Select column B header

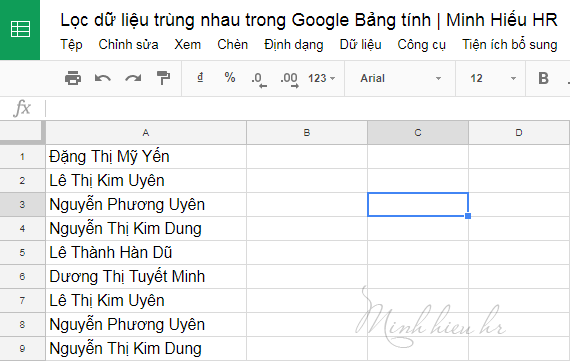coord(307,133)
